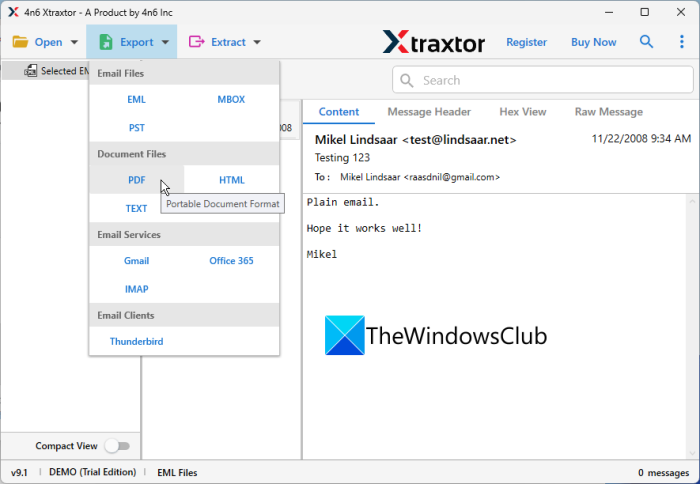
Task: Collapse the Export dropdown arrow
Action: point(165,42)
